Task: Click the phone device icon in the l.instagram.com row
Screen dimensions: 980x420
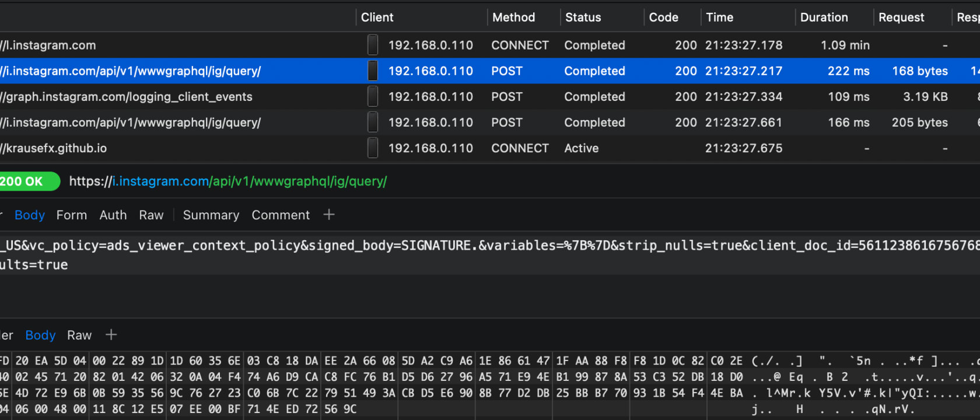Action: 373,45
